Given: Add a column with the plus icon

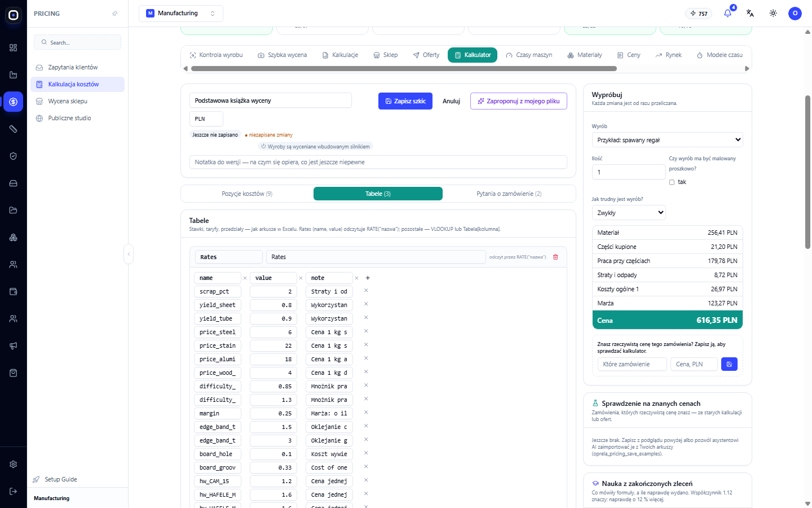Looking at the screenshot, I should point(368,278).
